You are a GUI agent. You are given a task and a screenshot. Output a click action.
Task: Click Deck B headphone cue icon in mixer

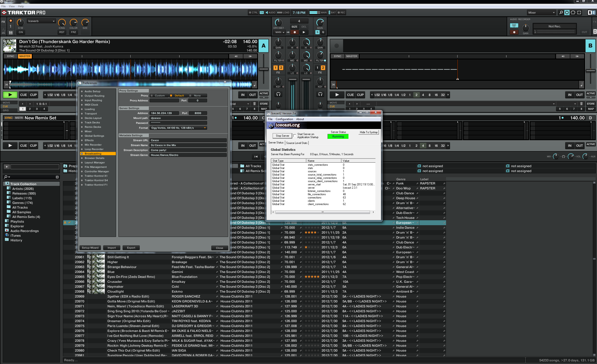320,94
